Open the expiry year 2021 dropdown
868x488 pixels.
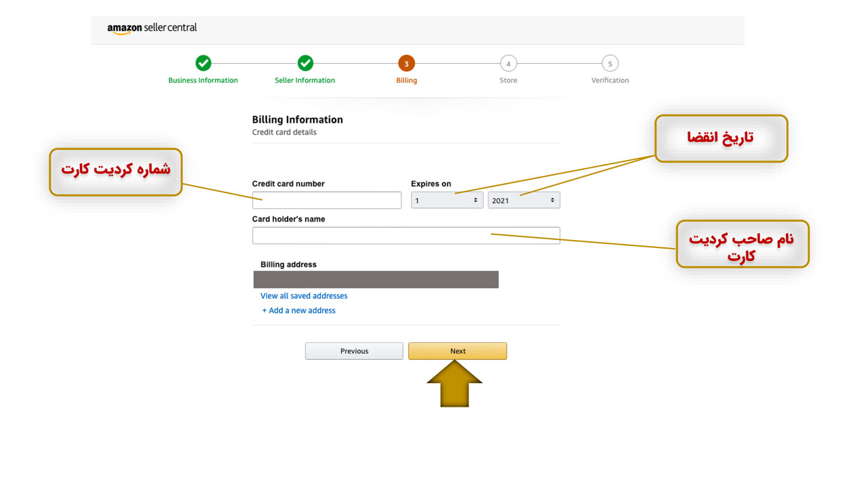click(524, 200)
